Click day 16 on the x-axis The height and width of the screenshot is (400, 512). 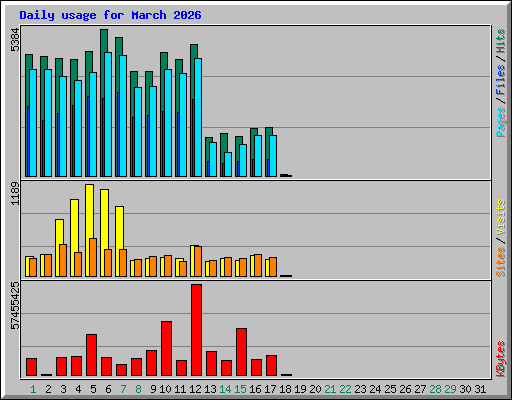(255, 389)
